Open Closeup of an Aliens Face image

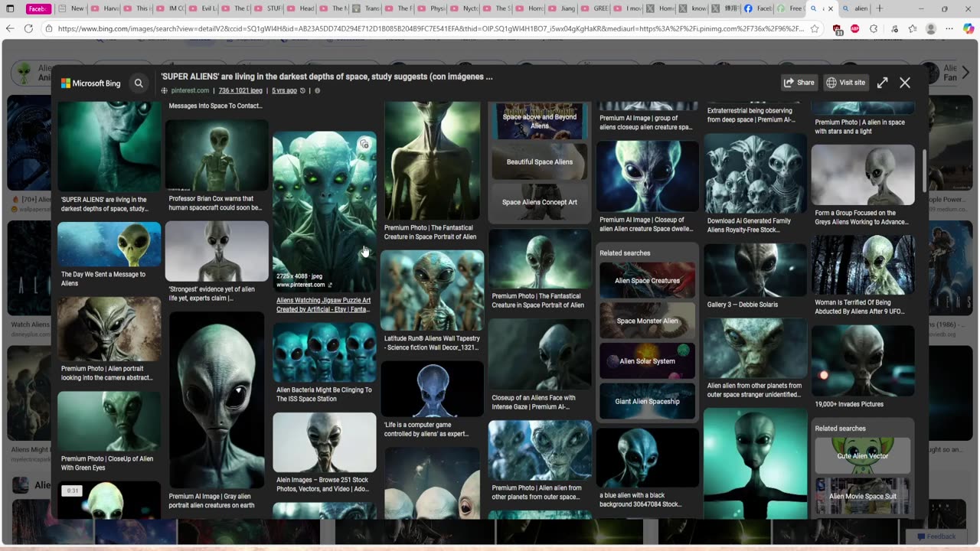pyautogui.click(x=540, y=354)
